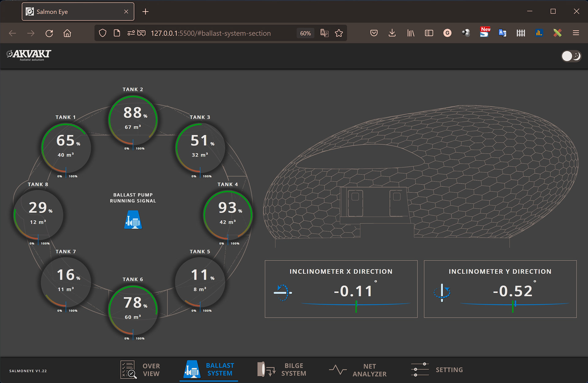
Task: Open a new browser tab
Action: [145, 12]
